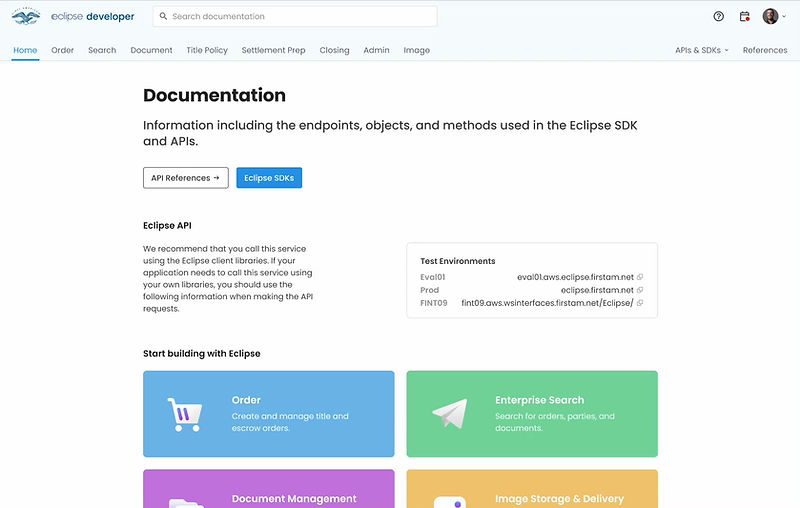The width and height of the screenshot is (800, 508).
Task: Copy the FINT09 environment URL icon
Action: pos(640,302)
